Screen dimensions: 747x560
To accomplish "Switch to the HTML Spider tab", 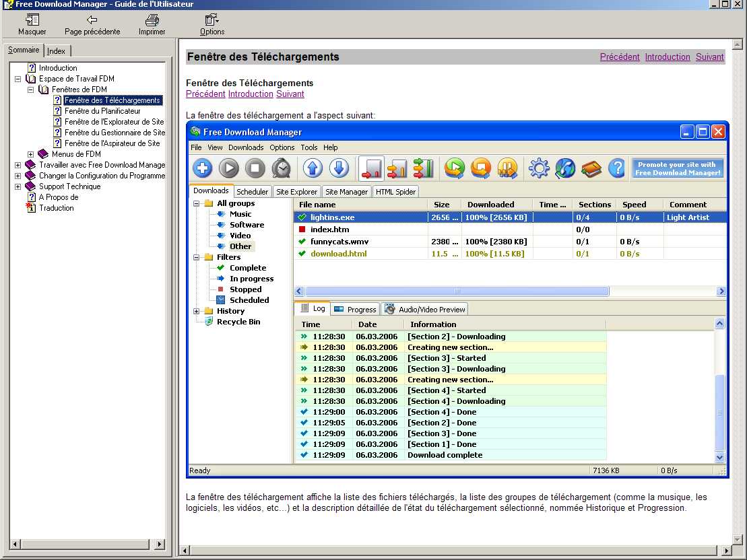I will point(395,191).
